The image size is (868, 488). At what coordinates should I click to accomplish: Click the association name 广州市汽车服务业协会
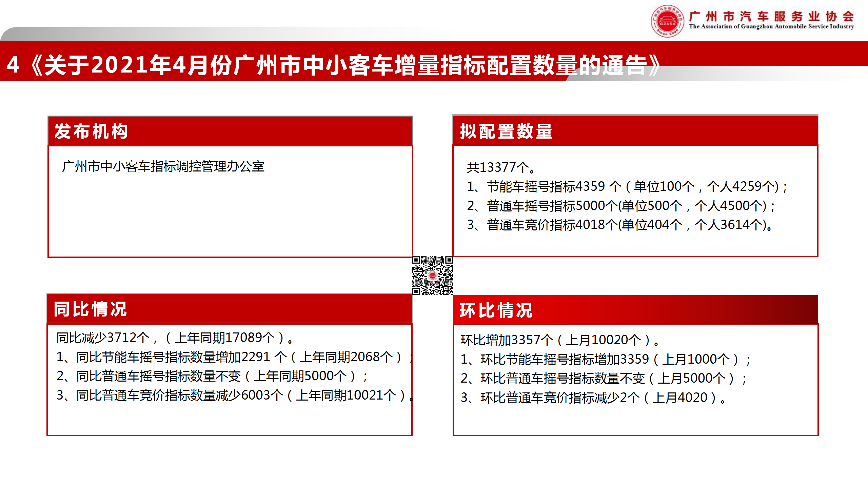(x=771, y=16)
